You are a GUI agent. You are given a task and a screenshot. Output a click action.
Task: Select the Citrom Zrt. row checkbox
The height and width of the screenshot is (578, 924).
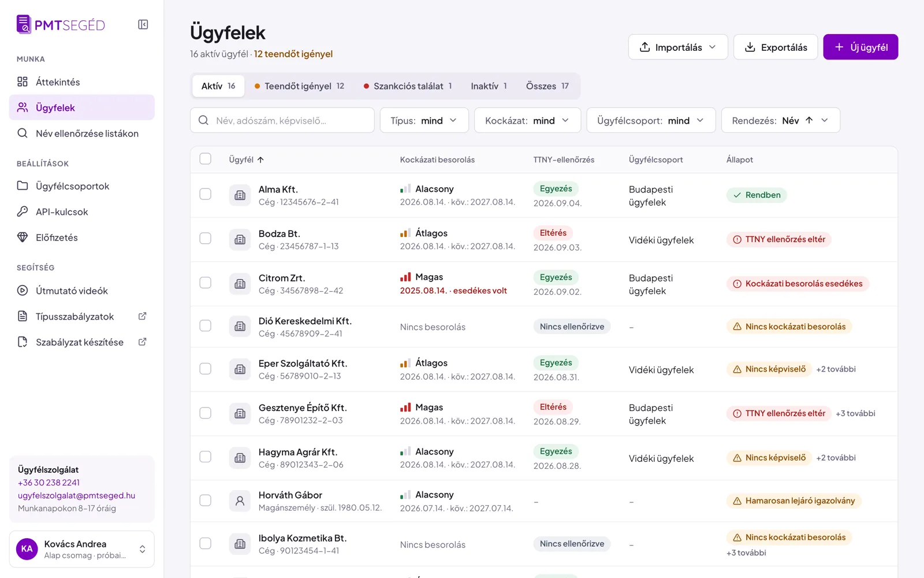pyautogui.click(x=205, y=283)
